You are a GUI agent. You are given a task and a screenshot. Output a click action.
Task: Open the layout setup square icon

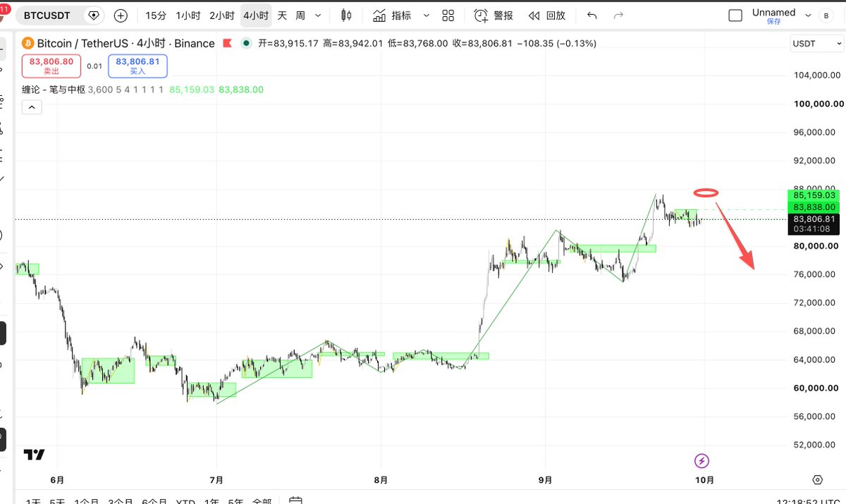(735, 16)
